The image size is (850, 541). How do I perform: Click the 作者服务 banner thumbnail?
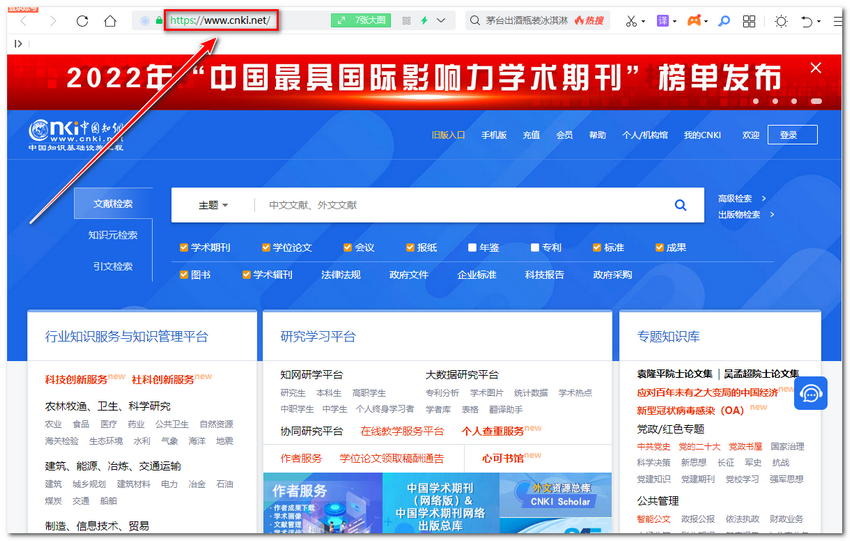tap(323, 503)
